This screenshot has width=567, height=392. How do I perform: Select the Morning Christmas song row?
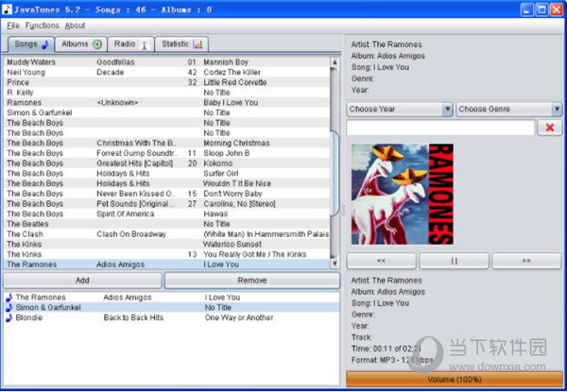point(166,143)
